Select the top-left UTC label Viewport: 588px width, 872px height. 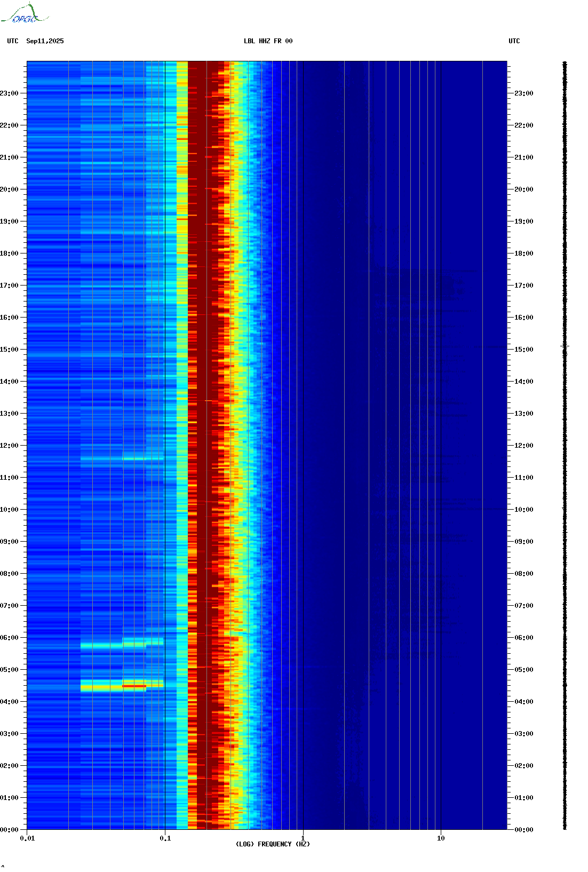(13, 41)
